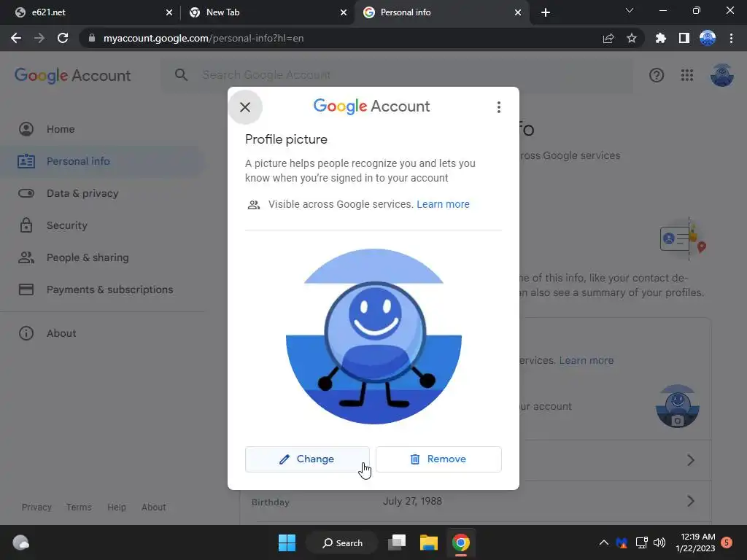Close the e621.net tab
Image resolution: width=747 pixels, height=560 pixels.
[x=169, y=12]
